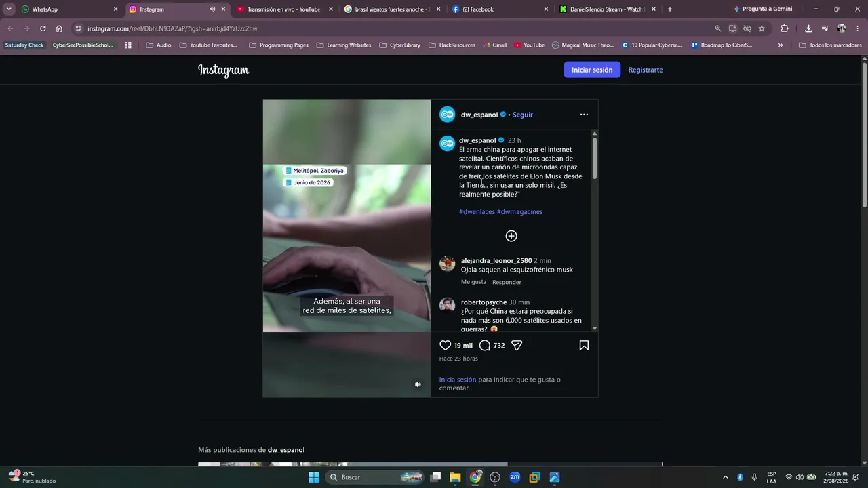The image size is (868, 488).
Task: Open File Explorer from the taskbar
Action: pos(455,477)
